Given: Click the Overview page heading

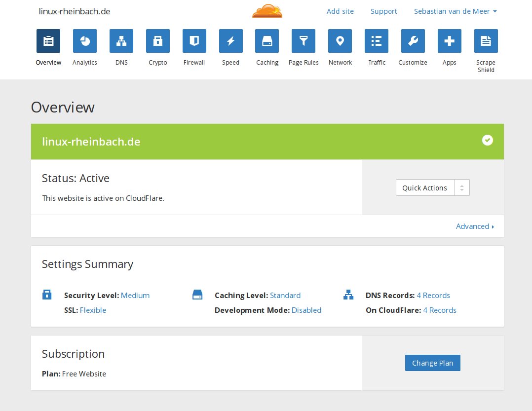Looking at the screenshot, I should coord(63,107).
